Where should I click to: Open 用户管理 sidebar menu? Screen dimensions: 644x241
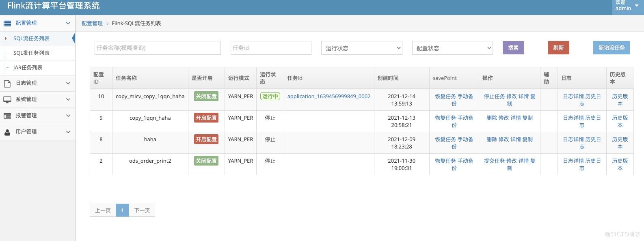tap(37, 132)
